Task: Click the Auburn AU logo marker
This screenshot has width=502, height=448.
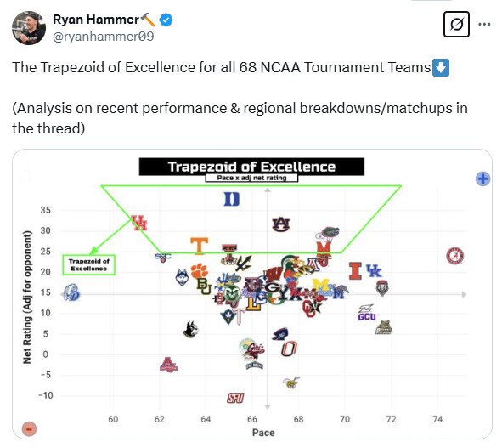Action: pos(281,224)
